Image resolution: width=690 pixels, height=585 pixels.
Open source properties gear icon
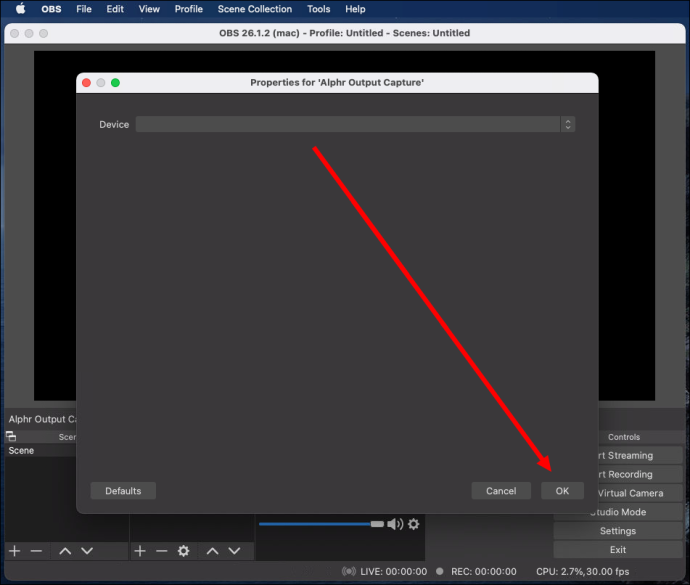184,551
